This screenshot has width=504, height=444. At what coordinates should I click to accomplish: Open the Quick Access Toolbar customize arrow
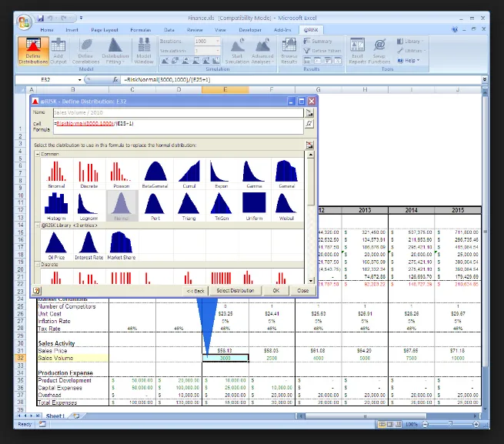coord(81,18)
